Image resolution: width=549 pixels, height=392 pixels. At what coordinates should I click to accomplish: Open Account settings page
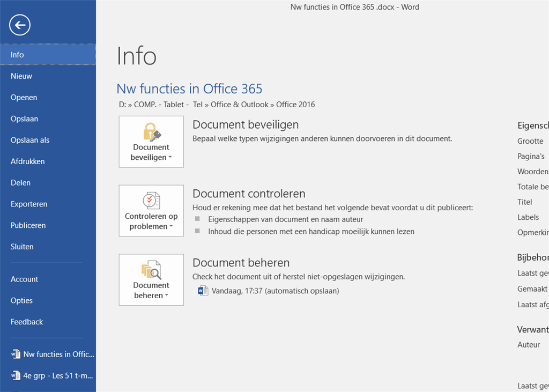point(48,279)
